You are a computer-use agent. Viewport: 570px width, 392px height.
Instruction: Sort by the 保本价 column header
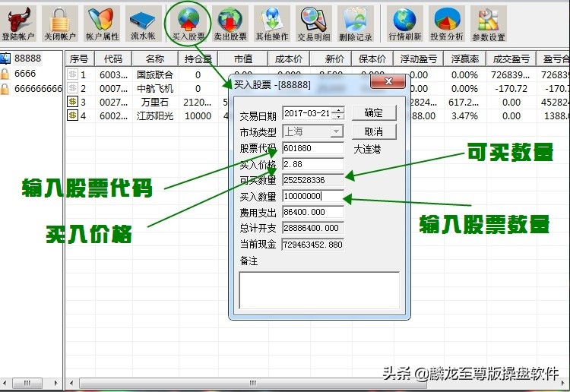372,58
